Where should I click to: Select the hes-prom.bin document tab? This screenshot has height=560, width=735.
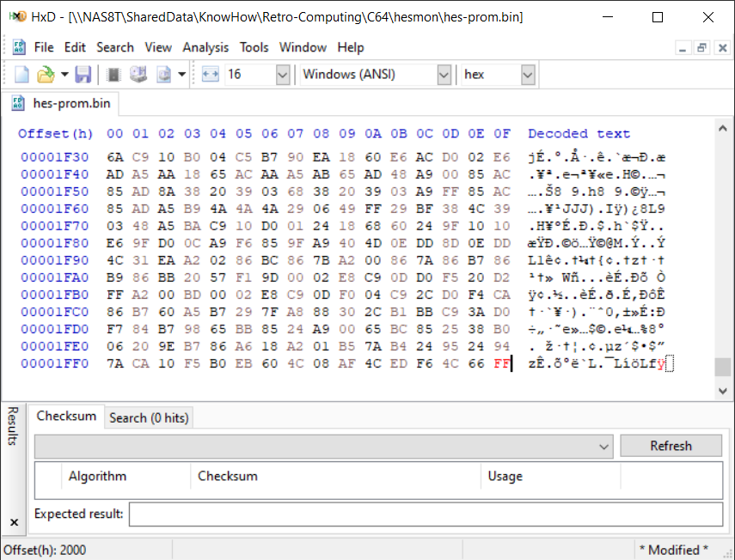point(60,104)
